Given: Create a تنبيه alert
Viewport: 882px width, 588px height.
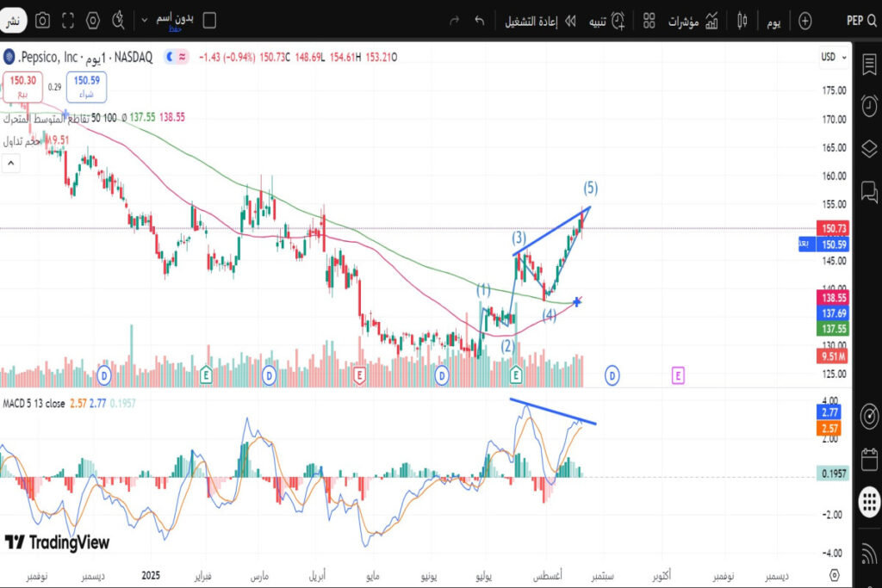Looking at the screenshot, I should (x=606, y=22).
